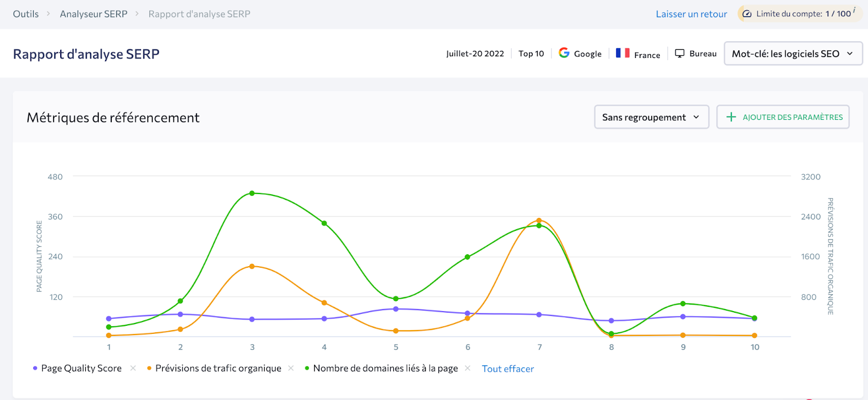Toggle Nombre de domaines liés legend series
This screenshot has height=400, width=868.
(x=385, y=368)
